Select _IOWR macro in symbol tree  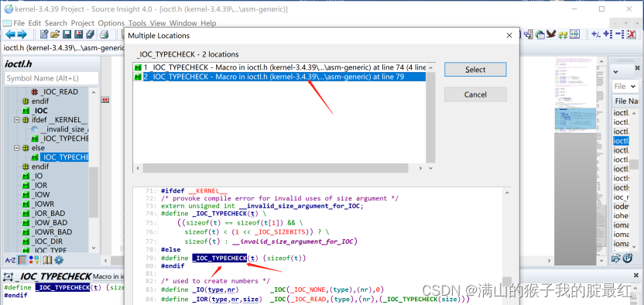click(x=43, y=204)
